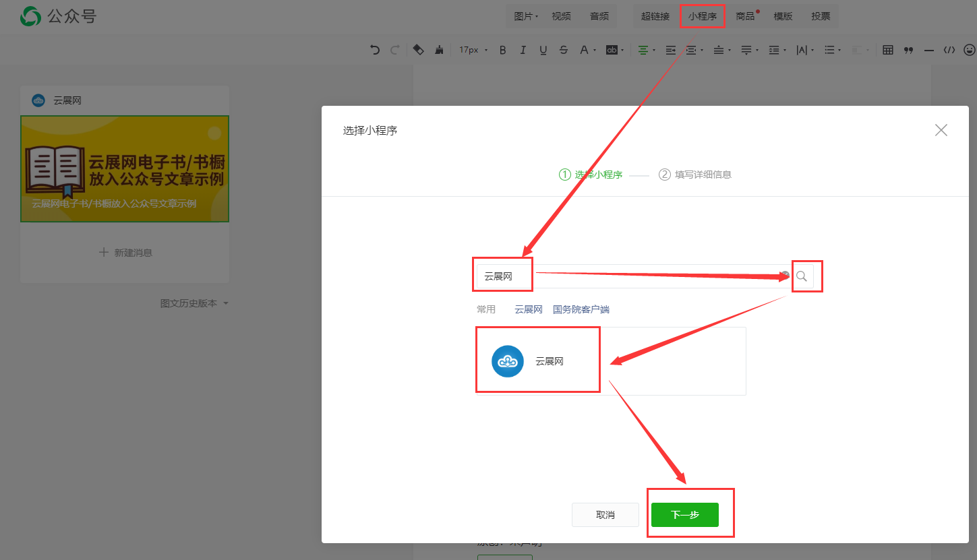Click step 2 填写详细信息 indicator

[695, 175]
